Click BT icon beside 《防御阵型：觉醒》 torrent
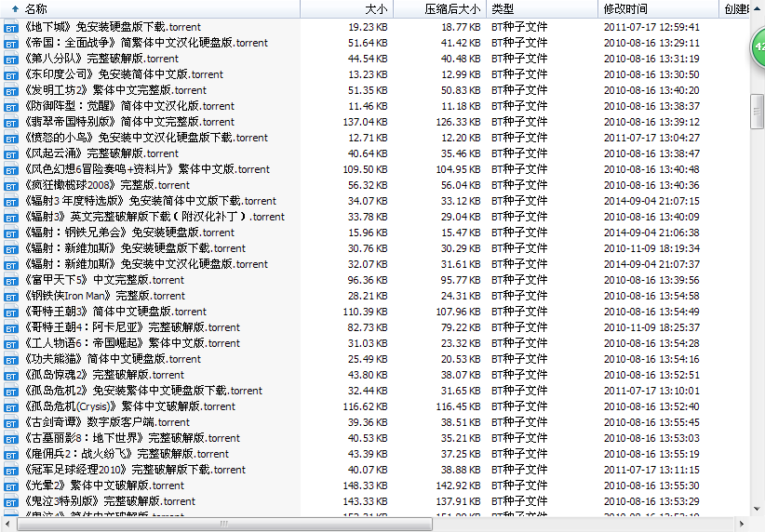This screenshot has height=532, width=765. tap(11, 106)
